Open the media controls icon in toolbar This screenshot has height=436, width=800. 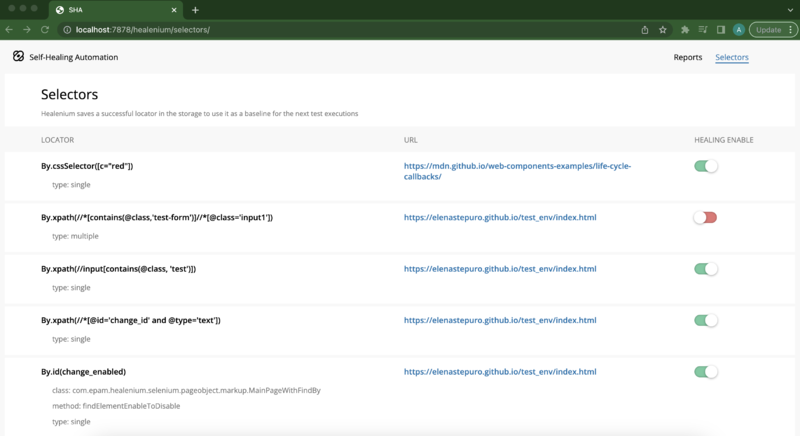pos(703,30)
